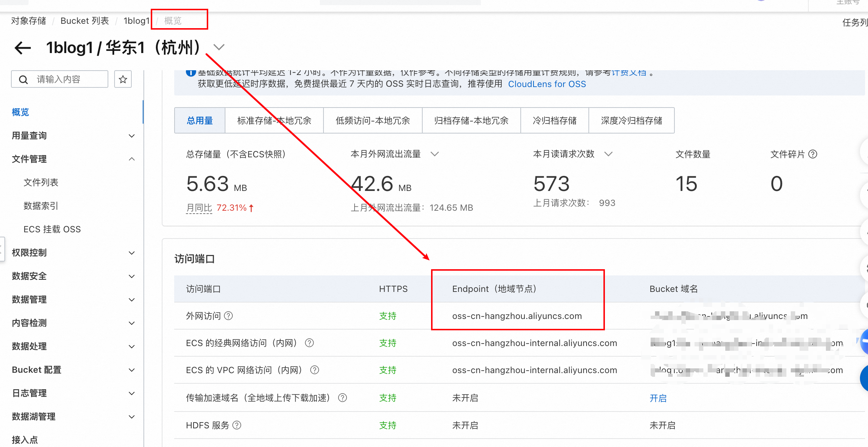Viewport: 868px width, 447px height.
Task: Switch to 标准存储-本地冗余 tab
Action: 274,120
